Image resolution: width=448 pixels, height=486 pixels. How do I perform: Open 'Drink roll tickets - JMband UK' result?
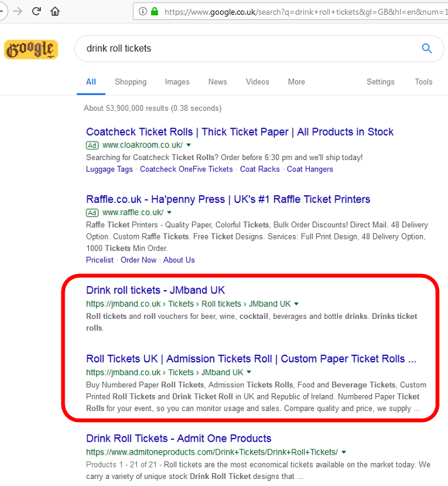[x=156, y=291]
